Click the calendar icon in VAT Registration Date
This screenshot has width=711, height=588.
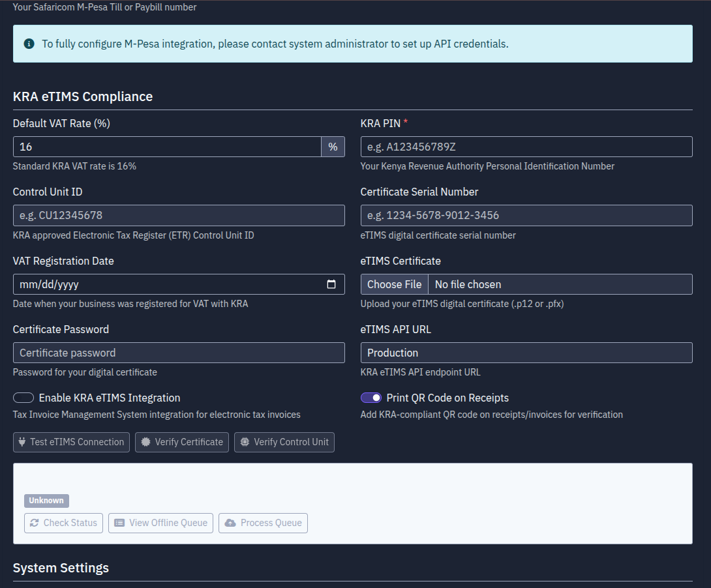(x=331, y=284)
